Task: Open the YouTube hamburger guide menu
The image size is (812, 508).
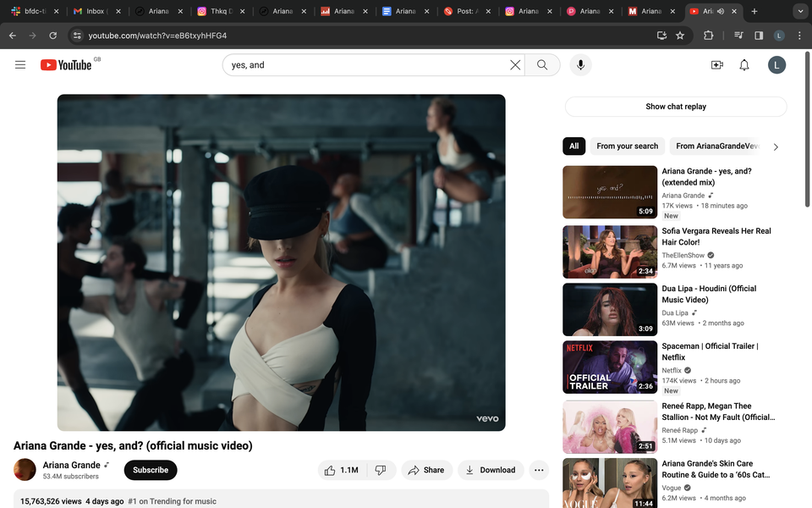Action: point(20,65)
